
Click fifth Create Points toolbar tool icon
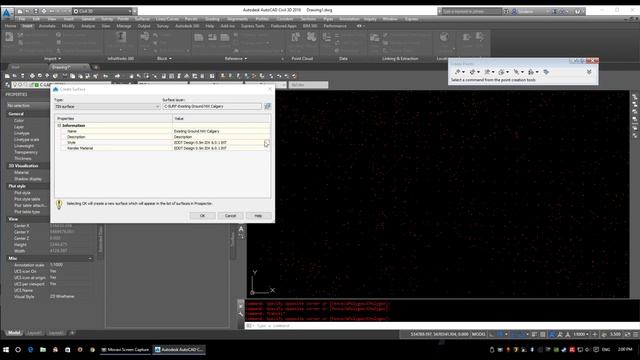[x=516, y=72]
